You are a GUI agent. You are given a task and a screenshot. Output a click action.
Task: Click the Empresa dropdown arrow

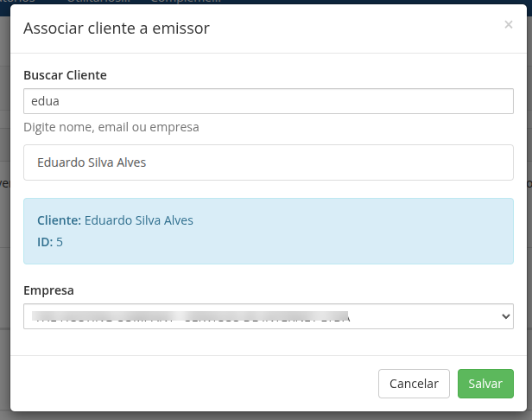[506, 316]
